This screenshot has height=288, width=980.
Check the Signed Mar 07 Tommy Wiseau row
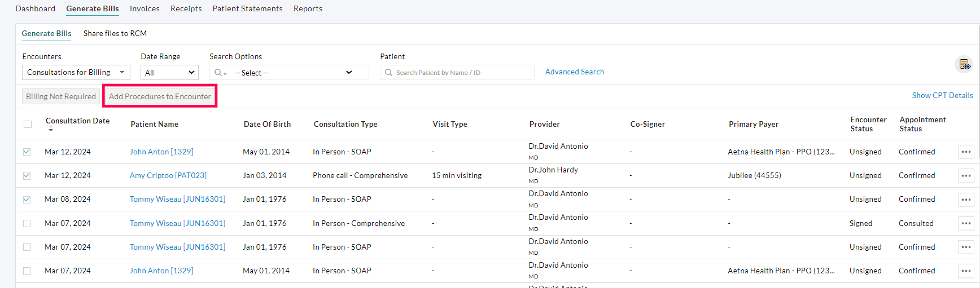coord(27,224)
